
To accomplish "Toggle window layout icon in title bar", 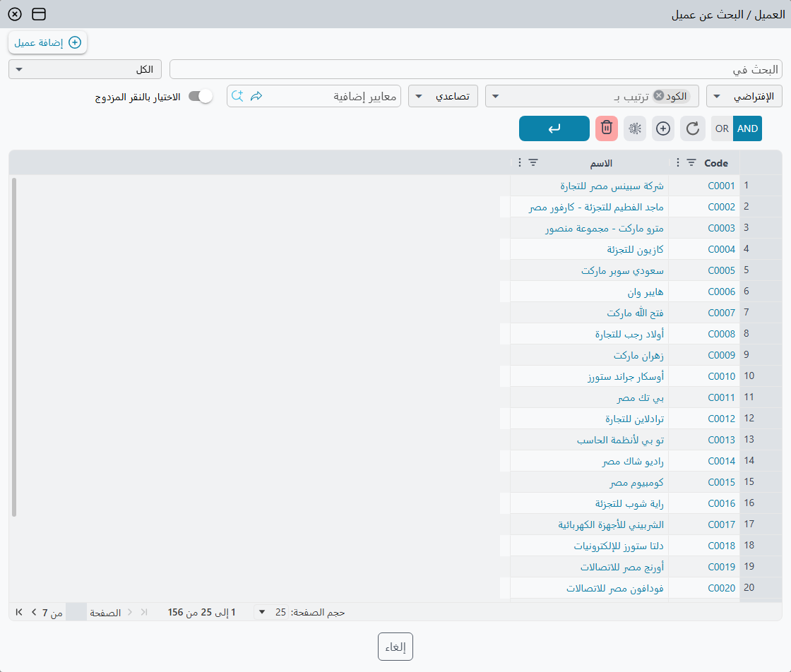I will (39, 14).
